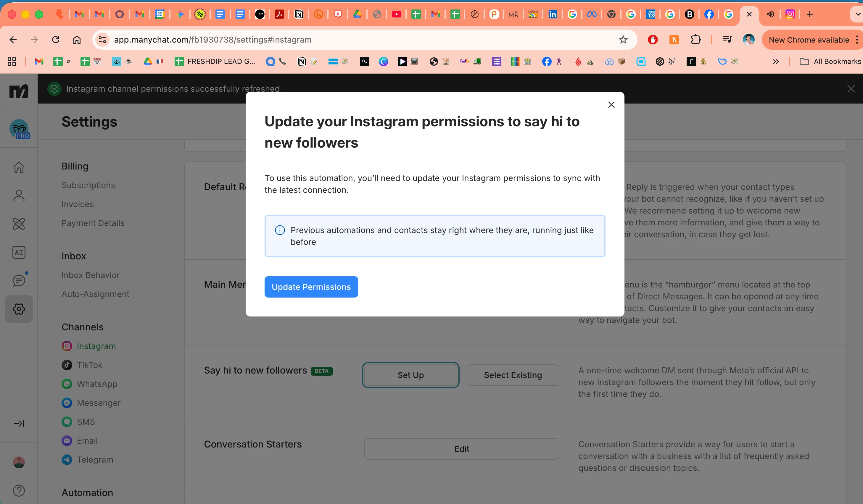Open the Help question mark icon
The height and width of the screenshot is (504, 863).
19,491
